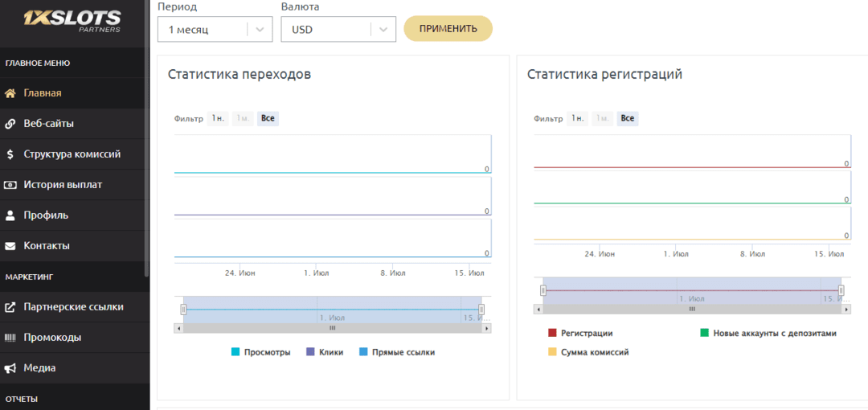Click the house icon beside Главная
This screenshot has height=410, width=868.
pos(10,93)
